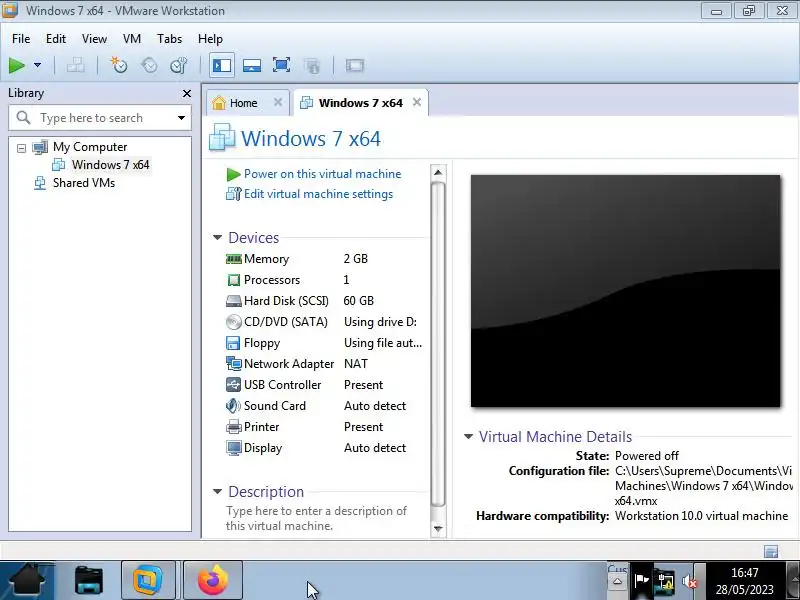The image size is (800, 600).
Task: Open the Start button on the taskbar
Action: click(x=27, y=581)
